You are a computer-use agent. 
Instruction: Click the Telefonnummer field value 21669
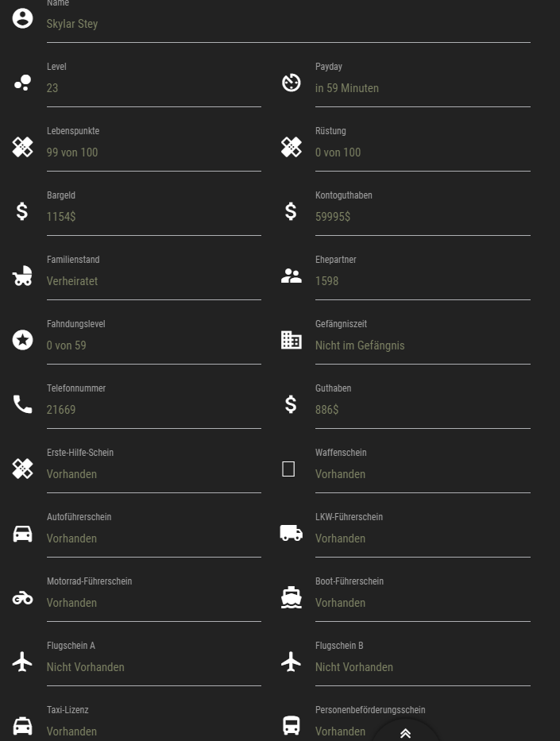[153, 410]
